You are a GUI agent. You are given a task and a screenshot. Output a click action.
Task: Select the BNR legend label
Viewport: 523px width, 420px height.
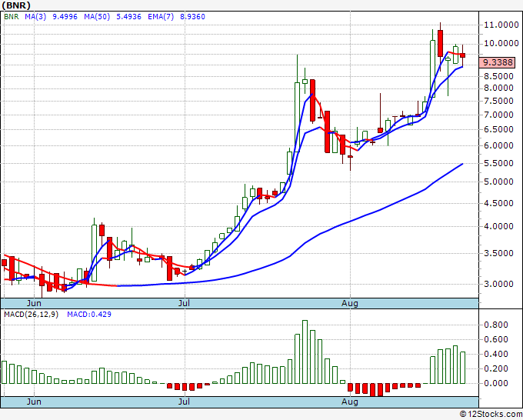[12, 17]
